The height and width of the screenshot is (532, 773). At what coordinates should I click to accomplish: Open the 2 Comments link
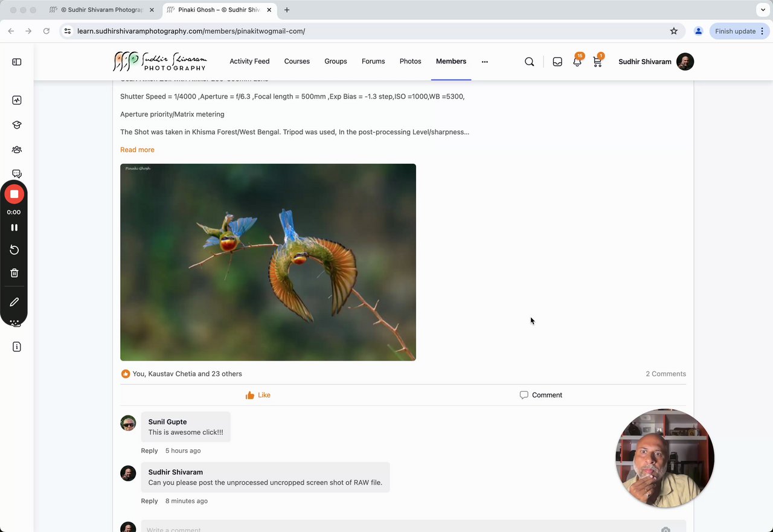pos(666,374)
